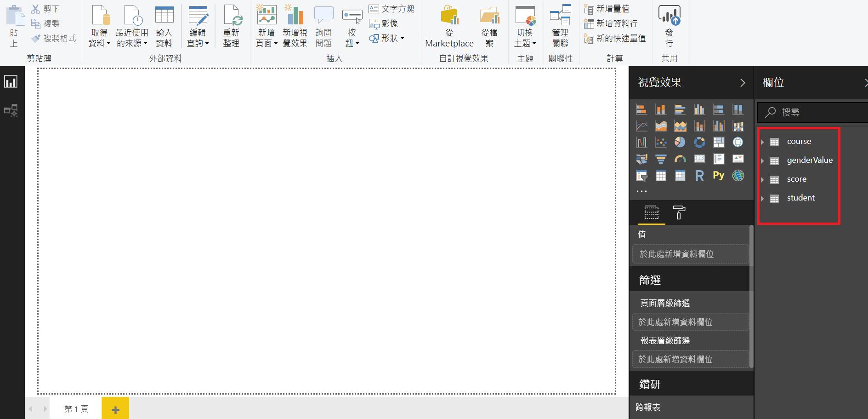The height and width of the screenshot is (419, 868).
Task: Select the stacked column chart visual
Action: (661, 109)
